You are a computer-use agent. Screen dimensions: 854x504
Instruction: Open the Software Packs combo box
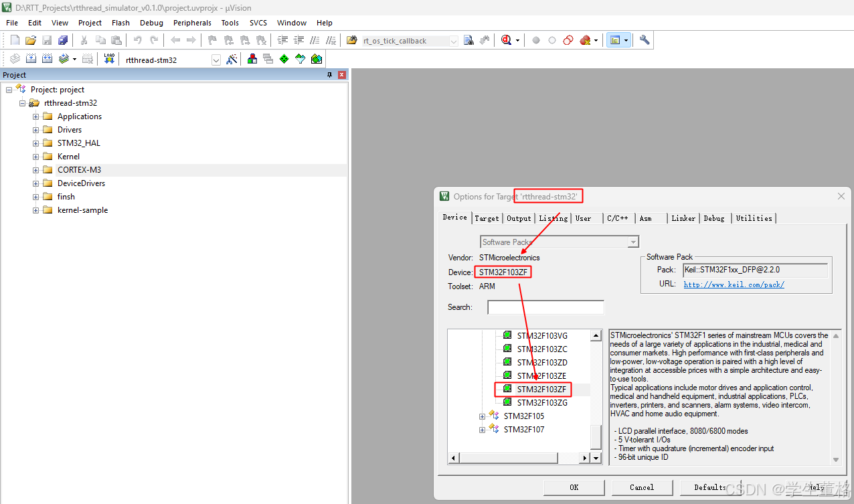coord(560,242)
